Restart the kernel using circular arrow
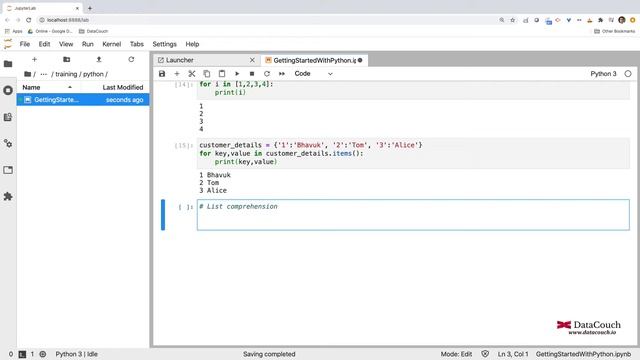The height and width of the screenshot is (360, 640). pos(267,74)
